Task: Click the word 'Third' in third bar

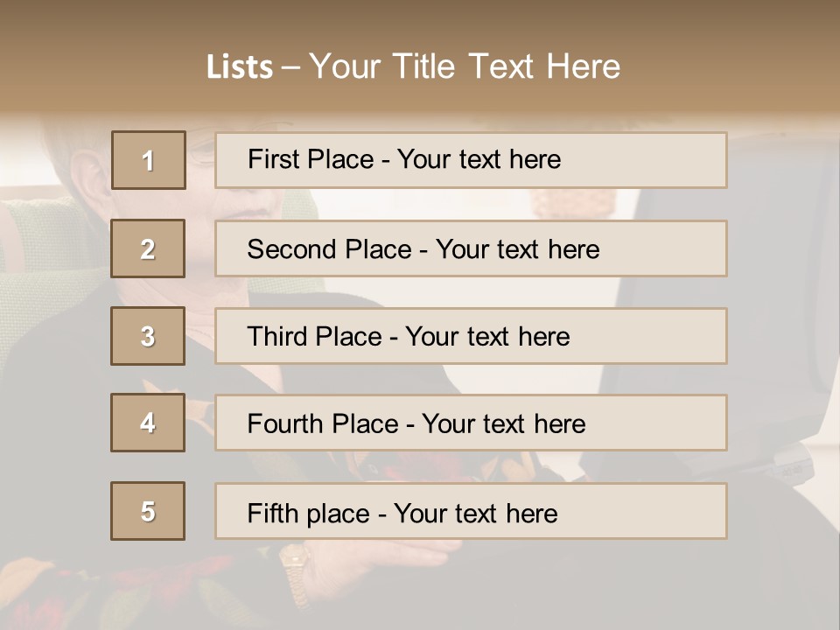Action: coord(277,337)
